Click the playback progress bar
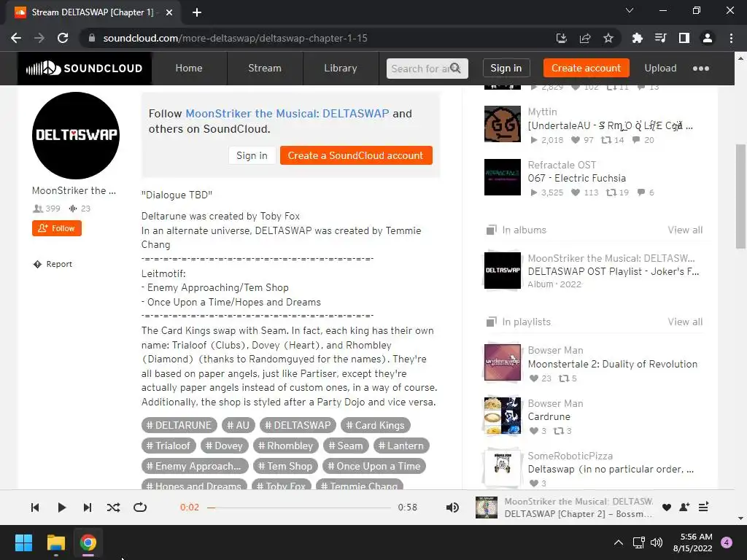The width and height of the screenshot is (747, 560). click(298, 507)
